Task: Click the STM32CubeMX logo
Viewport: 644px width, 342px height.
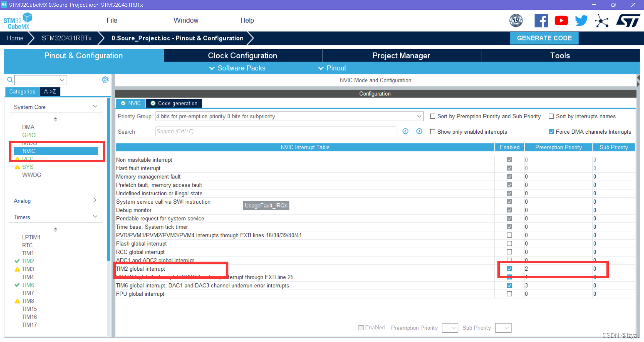Action: (x=18, y=21)
